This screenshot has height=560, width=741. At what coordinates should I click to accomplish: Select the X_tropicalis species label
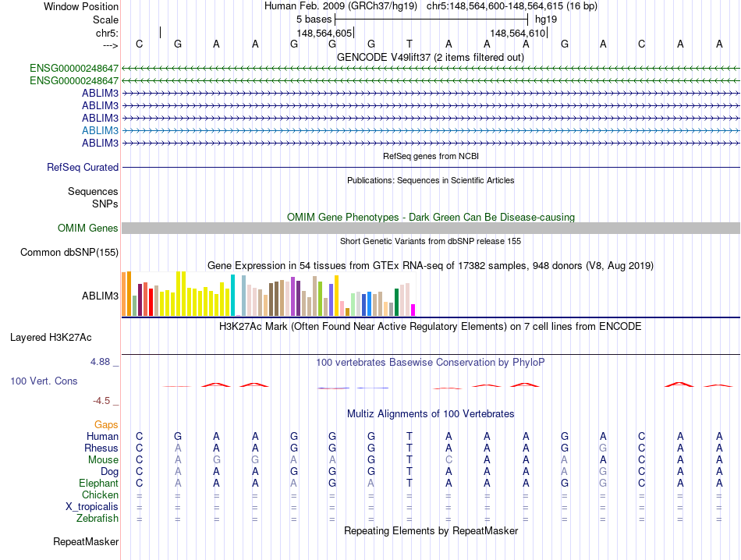click(x=92, y=507)
